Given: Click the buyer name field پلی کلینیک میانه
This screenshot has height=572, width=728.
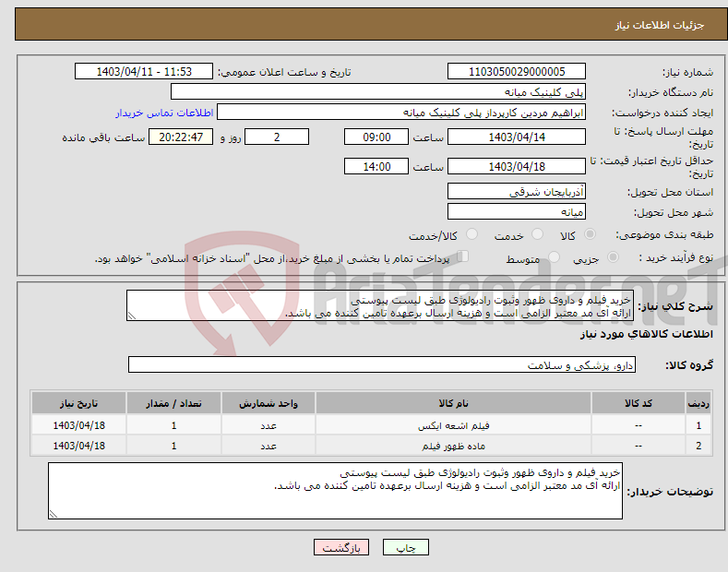Looking at the screenshot, I should tap(378, 92).
